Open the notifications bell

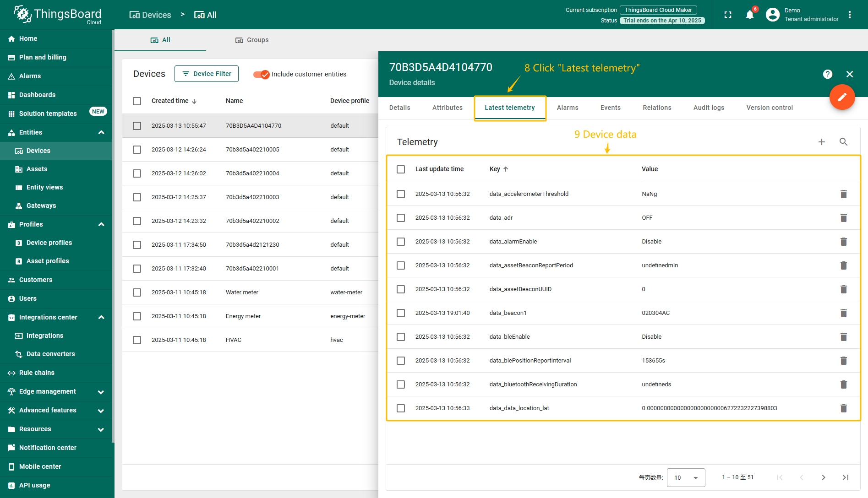[x=750, y=15]
